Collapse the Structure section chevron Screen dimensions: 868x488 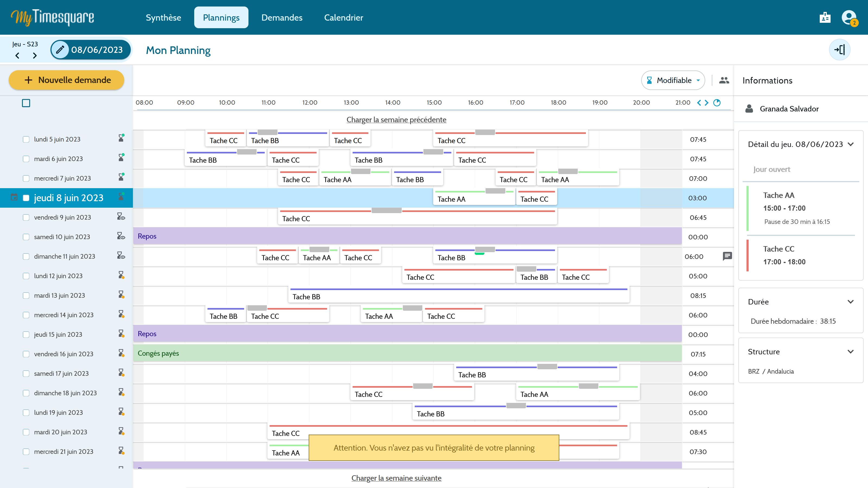[x=850, y=352]
